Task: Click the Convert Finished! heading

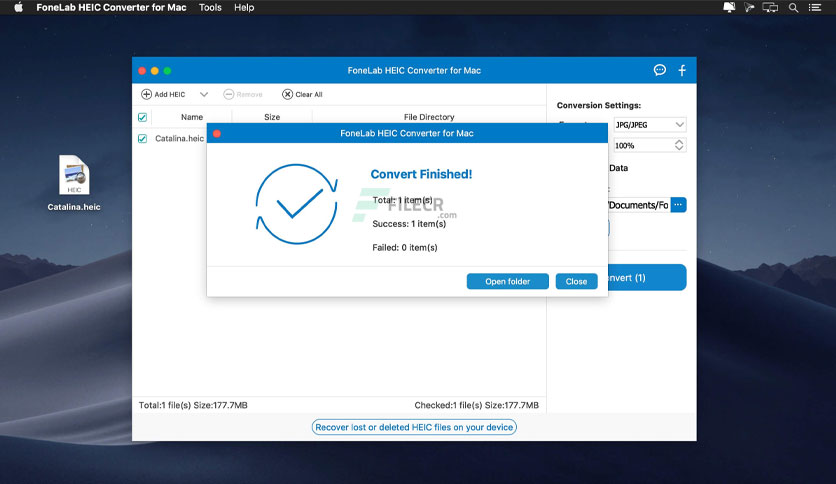Action: tap(421, 174)
